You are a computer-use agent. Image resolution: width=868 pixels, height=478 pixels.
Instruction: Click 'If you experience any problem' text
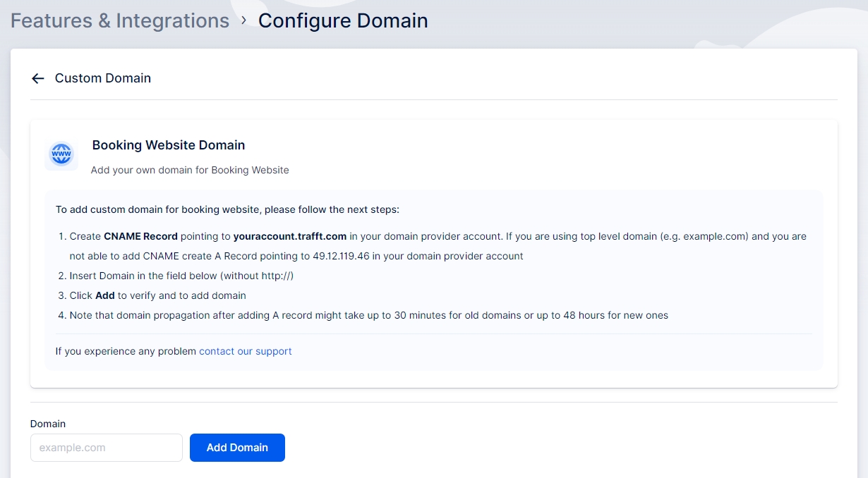[x=126, y=351]
